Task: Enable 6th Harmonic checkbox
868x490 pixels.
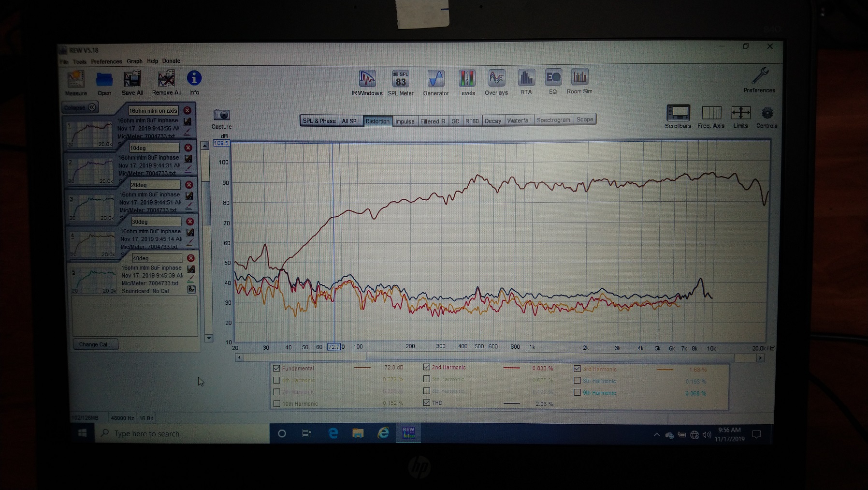Action: (x=577, y=381)
